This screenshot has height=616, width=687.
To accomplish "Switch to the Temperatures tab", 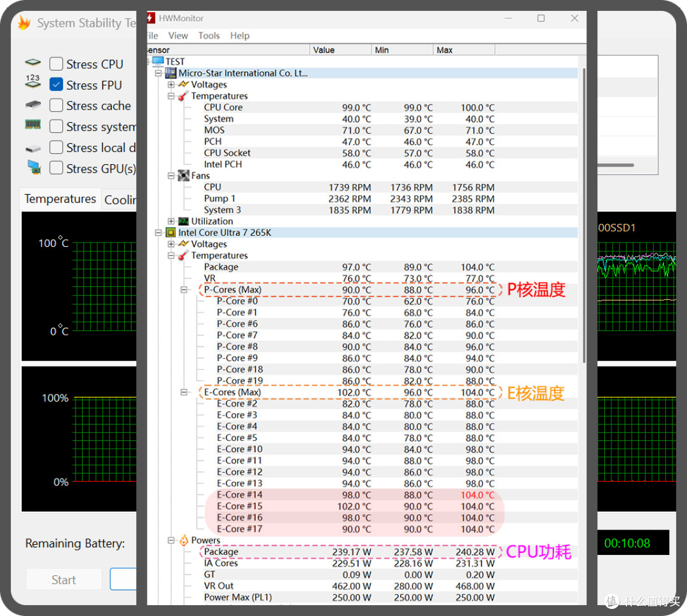I will point(60,199).
